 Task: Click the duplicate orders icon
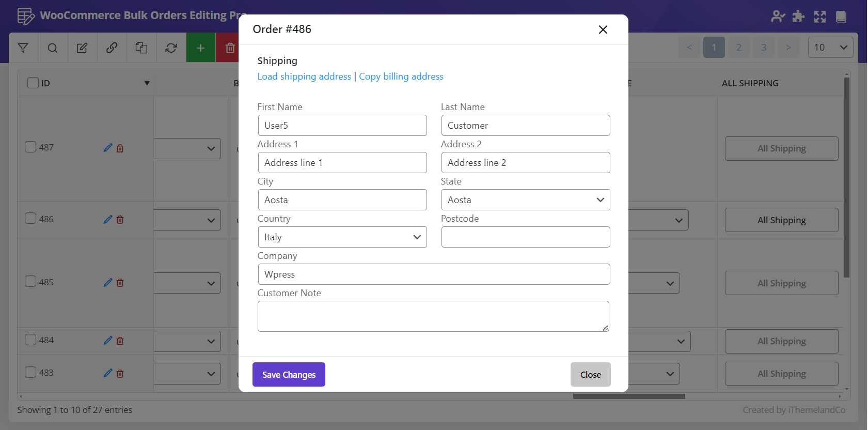(x=141, y=48)
